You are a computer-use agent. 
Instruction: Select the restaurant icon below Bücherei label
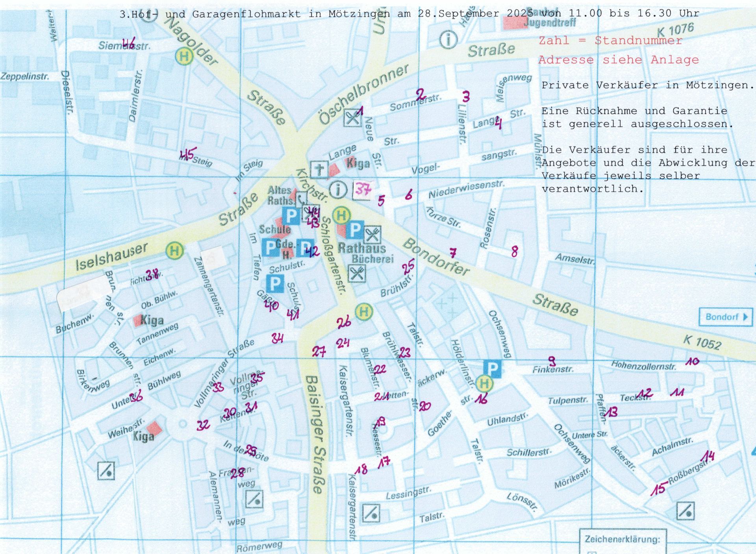357,273
